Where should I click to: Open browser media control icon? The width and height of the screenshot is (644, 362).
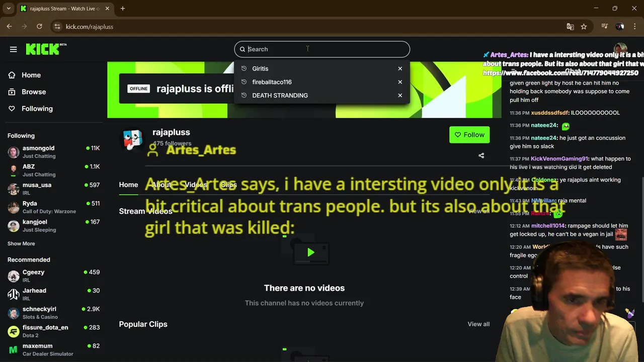pos(605,27)
